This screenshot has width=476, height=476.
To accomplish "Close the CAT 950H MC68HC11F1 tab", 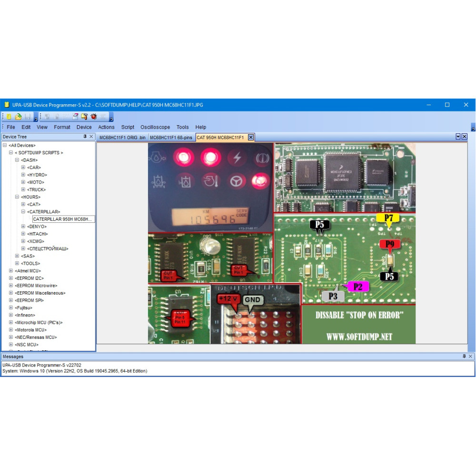I will (x=251, y=138).
